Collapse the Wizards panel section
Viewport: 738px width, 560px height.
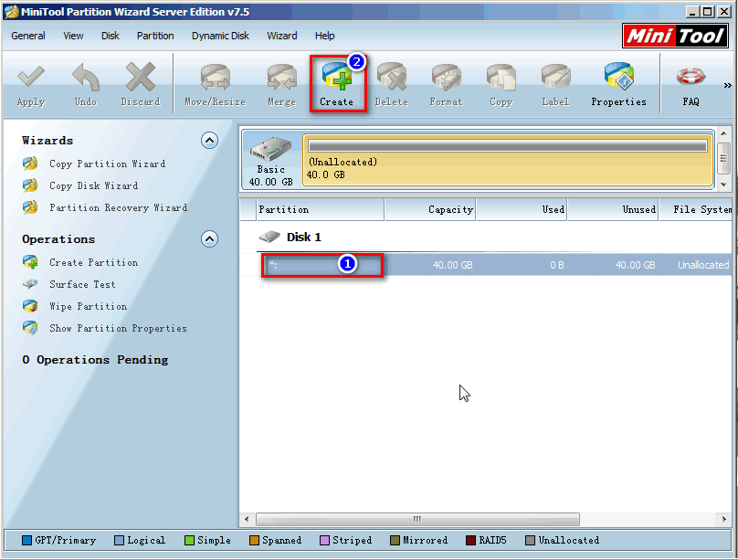pyautogui.click(x=209, y=141)
